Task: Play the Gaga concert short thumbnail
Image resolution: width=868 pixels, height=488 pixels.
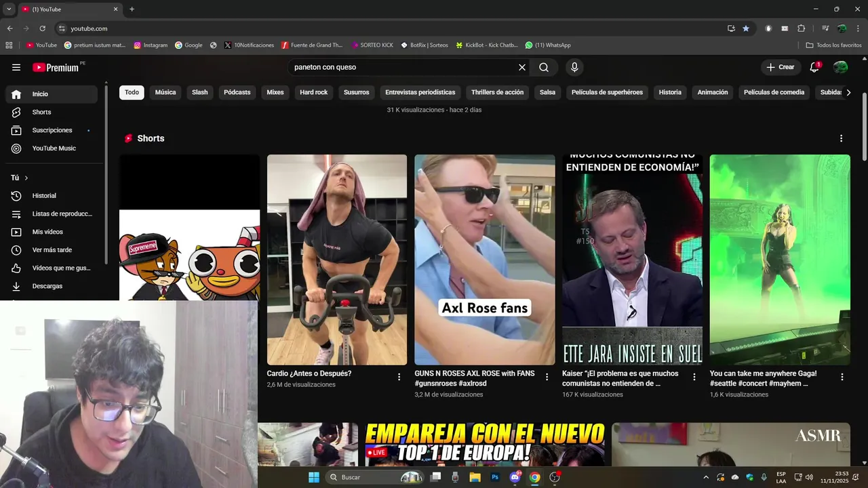Action: pyautogui.click(x=780, y=260)
